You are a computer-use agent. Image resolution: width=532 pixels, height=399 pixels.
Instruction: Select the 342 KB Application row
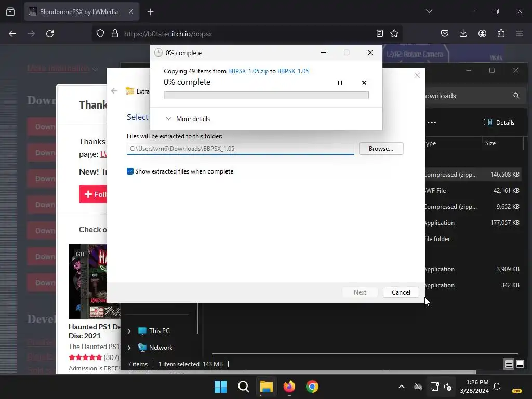click(x=474, y=285)
